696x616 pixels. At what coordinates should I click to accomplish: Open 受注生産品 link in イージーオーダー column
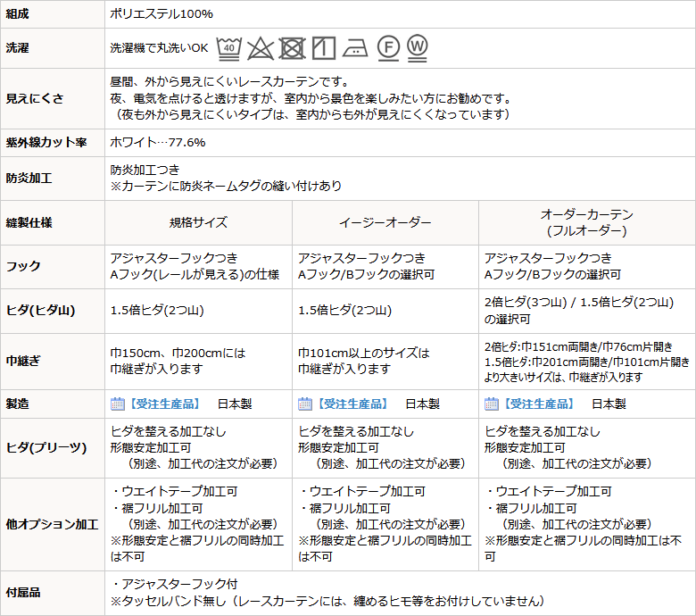[x=352, y=404]
